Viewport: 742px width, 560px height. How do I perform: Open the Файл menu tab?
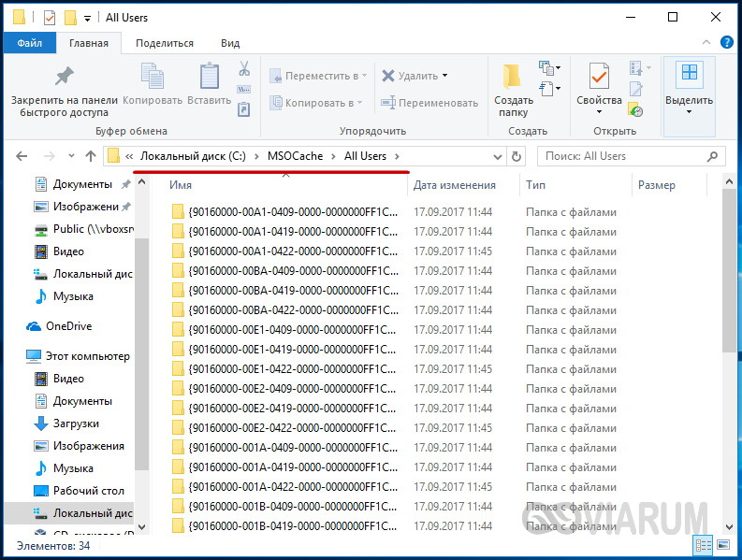(x=30, y=43)
